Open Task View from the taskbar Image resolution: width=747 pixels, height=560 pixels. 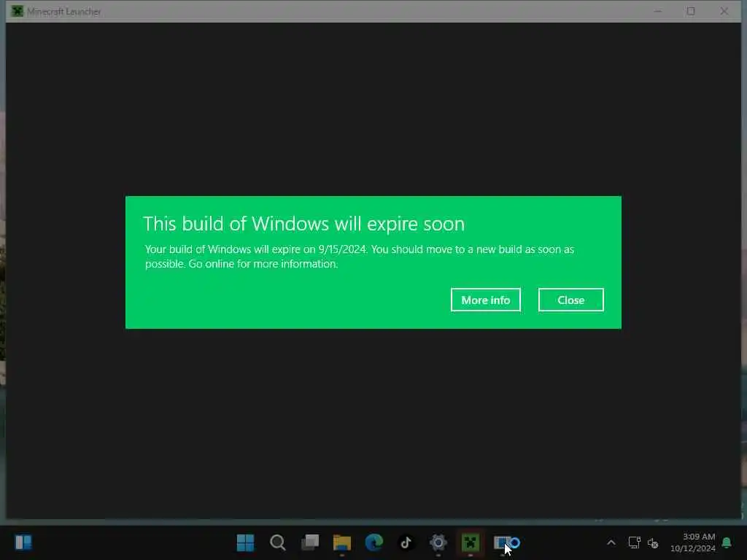(309, 542)
